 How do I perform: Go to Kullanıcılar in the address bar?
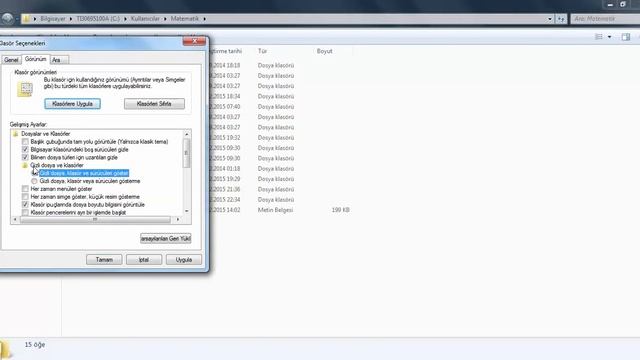(x=145, y=19)
